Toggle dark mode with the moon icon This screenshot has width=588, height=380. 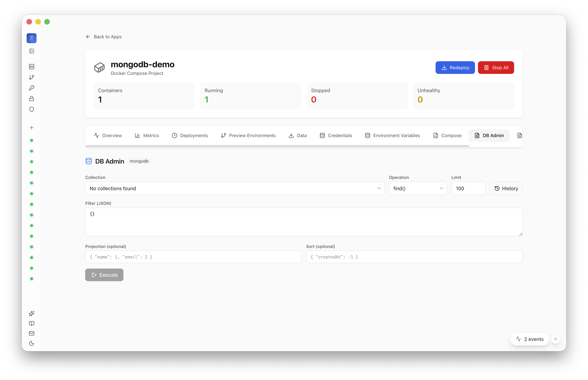click(31, 343)
